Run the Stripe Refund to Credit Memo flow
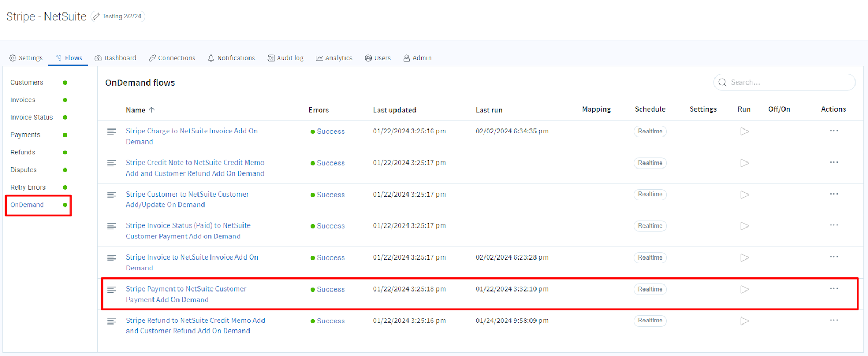The height and width of the screenshot is (356, 868). click(744, 321)
